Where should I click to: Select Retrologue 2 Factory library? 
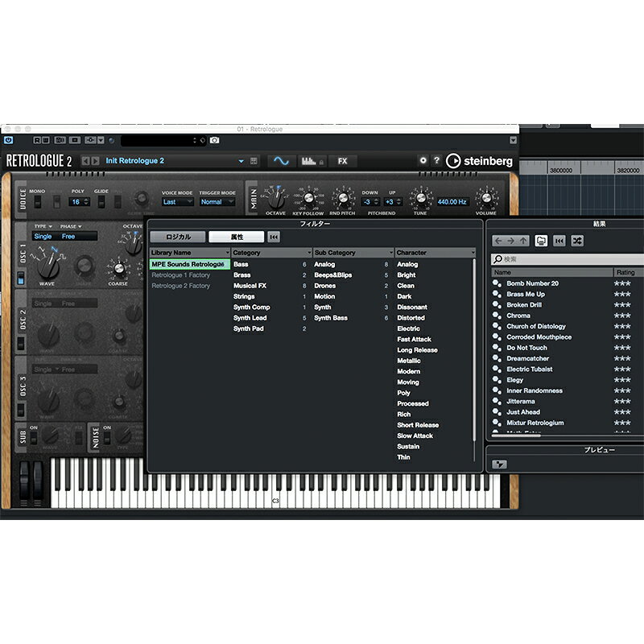190,286
